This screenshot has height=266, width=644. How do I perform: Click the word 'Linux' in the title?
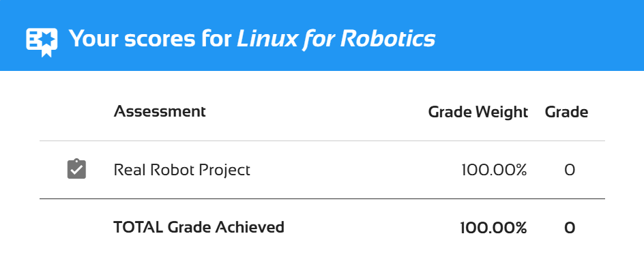pos(267,39)
